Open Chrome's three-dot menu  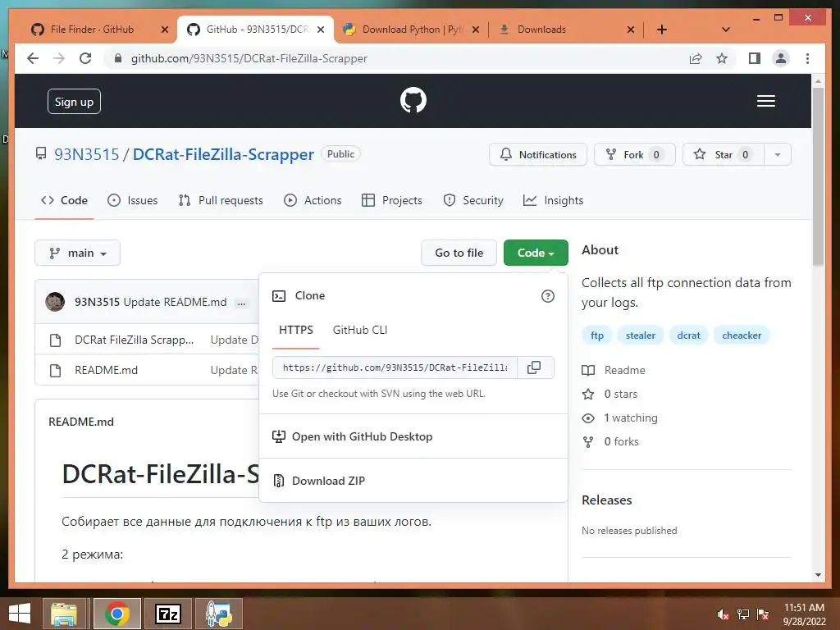pyautogui.click(x=807, y=58)
